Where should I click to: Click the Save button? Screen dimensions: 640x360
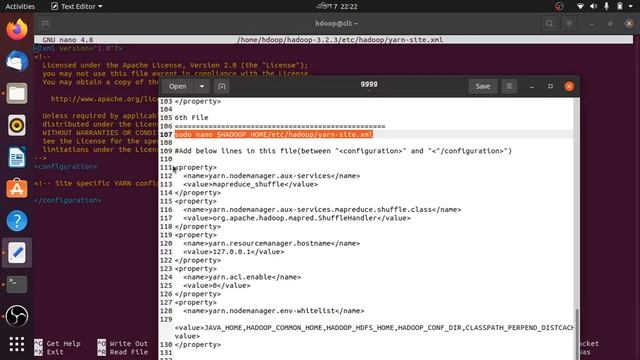pos(483,87)
